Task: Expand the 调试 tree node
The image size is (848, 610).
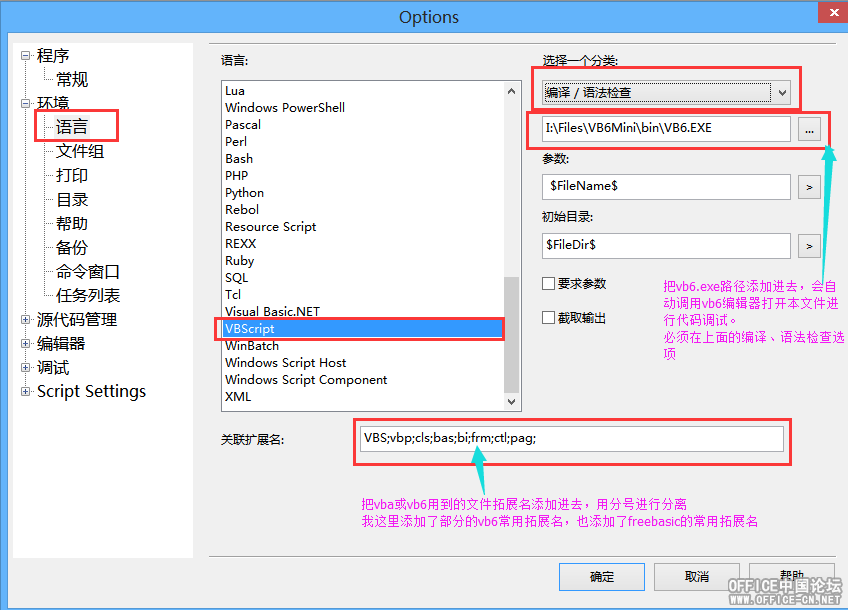Action: (x=25, y=368)
